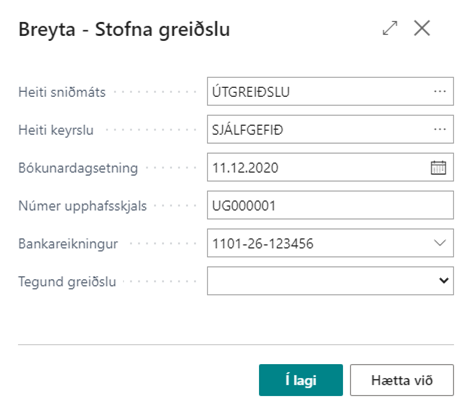
Task: Click the Tegund greiðslu label
Action: tap(67, 282)
